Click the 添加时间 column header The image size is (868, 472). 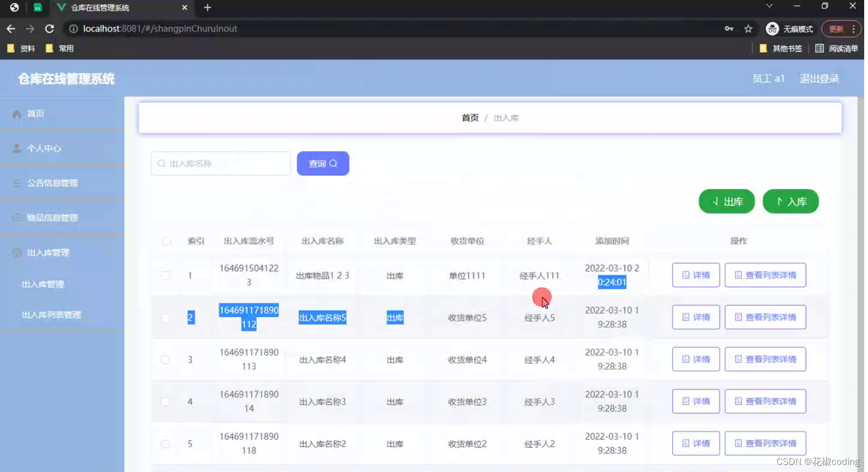click(612, 241)
